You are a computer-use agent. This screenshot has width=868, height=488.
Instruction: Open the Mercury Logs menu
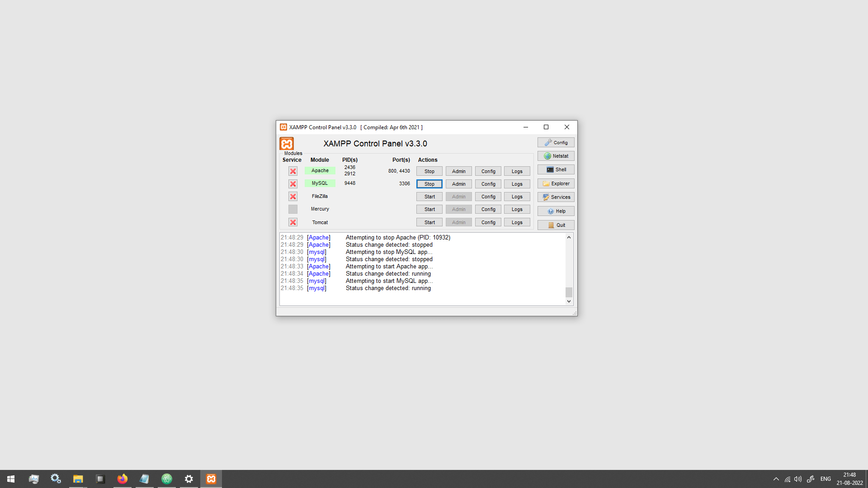[517, 209]
